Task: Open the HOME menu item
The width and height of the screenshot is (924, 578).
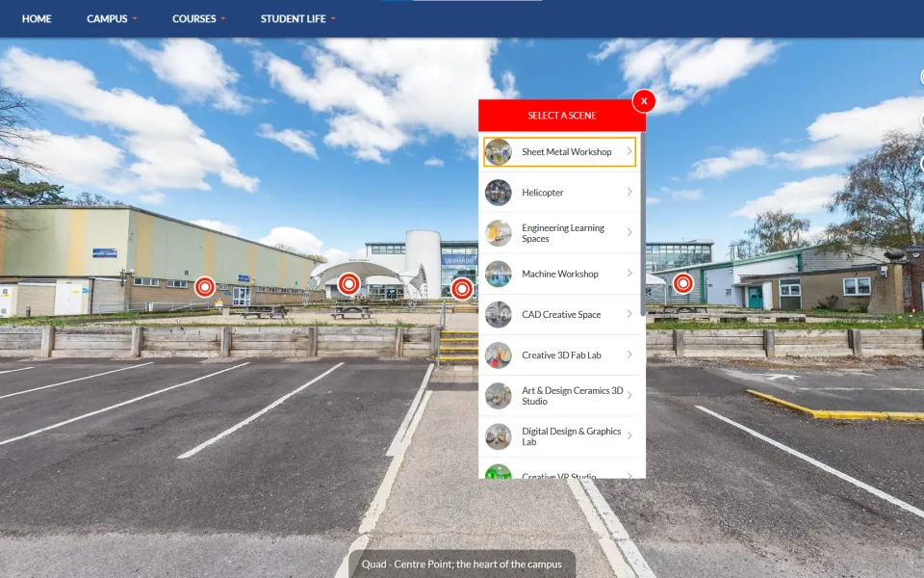Action: point(37,19)
